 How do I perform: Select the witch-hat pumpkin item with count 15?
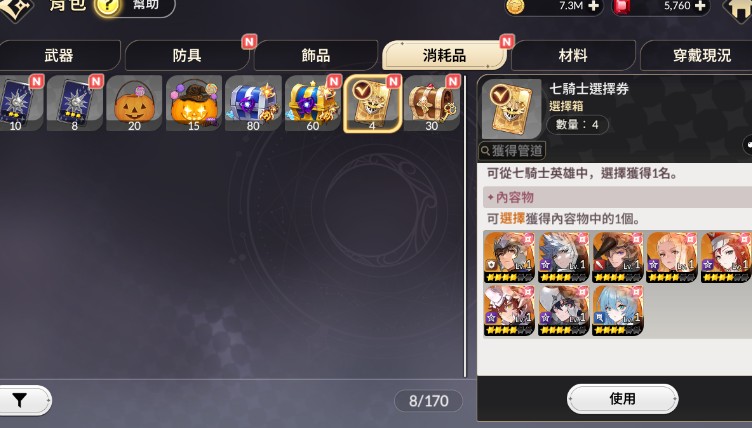(194, 103)
